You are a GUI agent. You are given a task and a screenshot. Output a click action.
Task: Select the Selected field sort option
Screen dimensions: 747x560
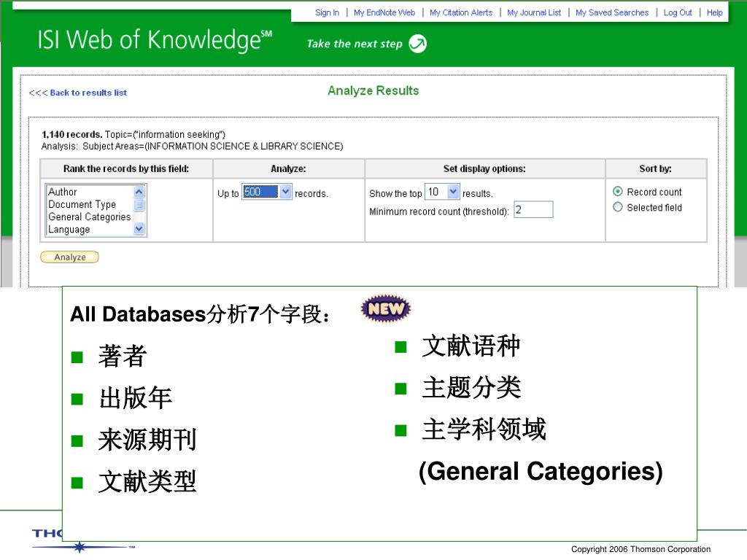point(618,207)
